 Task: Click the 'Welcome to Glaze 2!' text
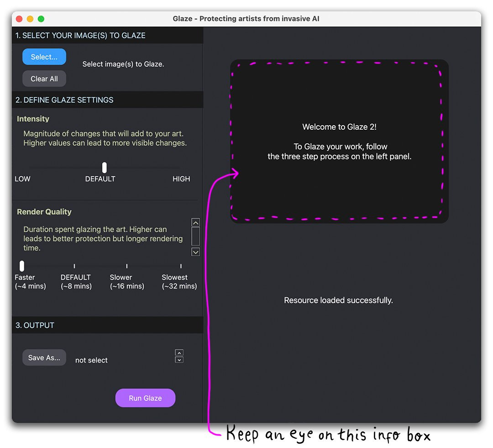[x=339, y=127]
